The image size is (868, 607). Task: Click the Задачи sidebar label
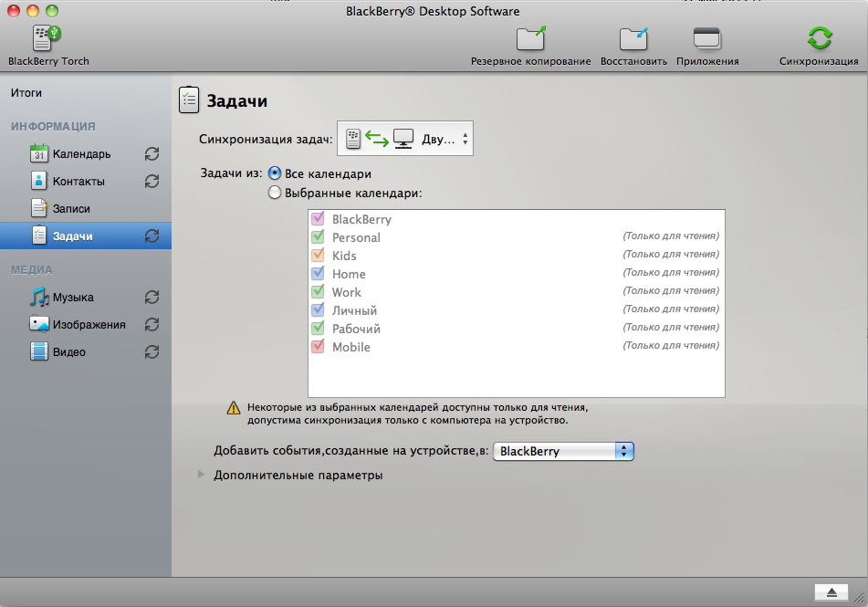(72, 235)
